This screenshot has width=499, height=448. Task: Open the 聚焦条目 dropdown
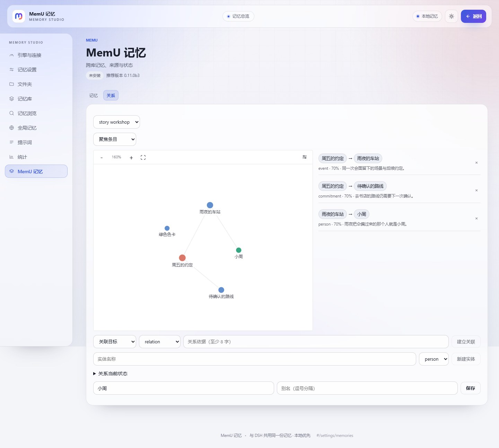point(115,139)
